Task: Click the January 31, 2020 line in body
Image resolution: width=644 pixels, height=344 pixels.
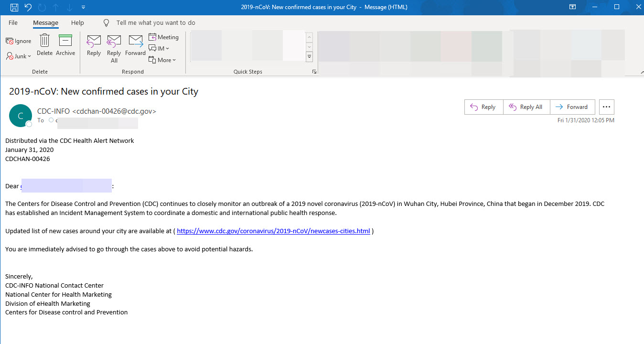Action: [30, 150]
